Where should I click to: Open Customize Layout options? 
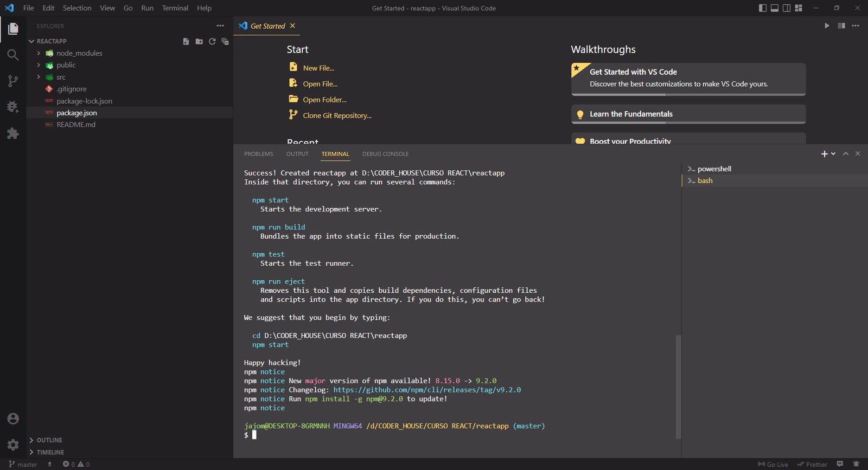click(x=799, y=8)
